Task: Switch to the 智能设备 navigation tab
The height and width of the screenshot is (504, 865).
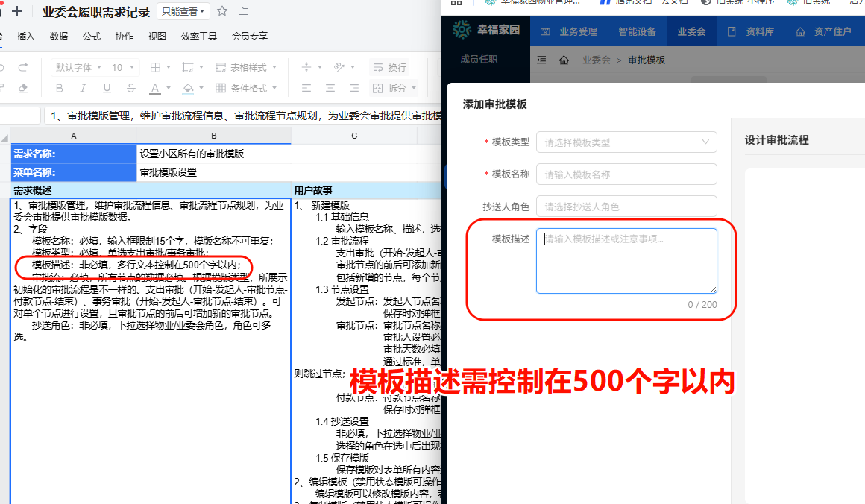Action: (638, 31)
